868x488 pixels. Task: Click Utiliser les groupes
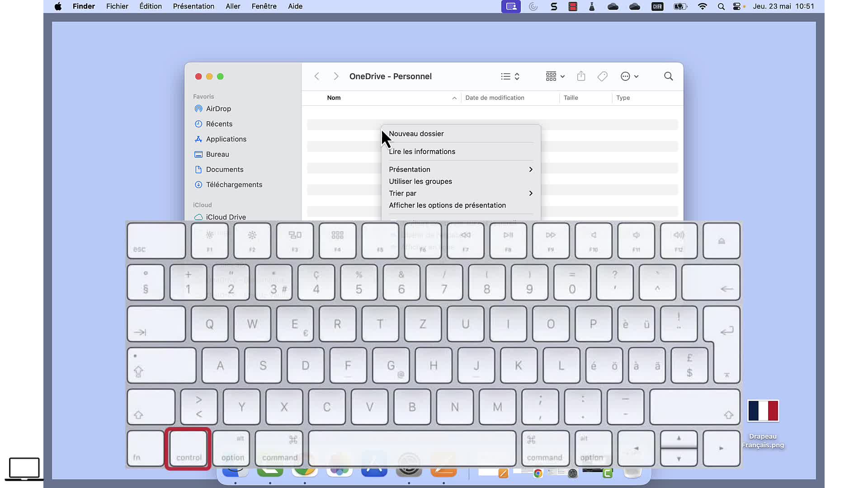point(420,182)
